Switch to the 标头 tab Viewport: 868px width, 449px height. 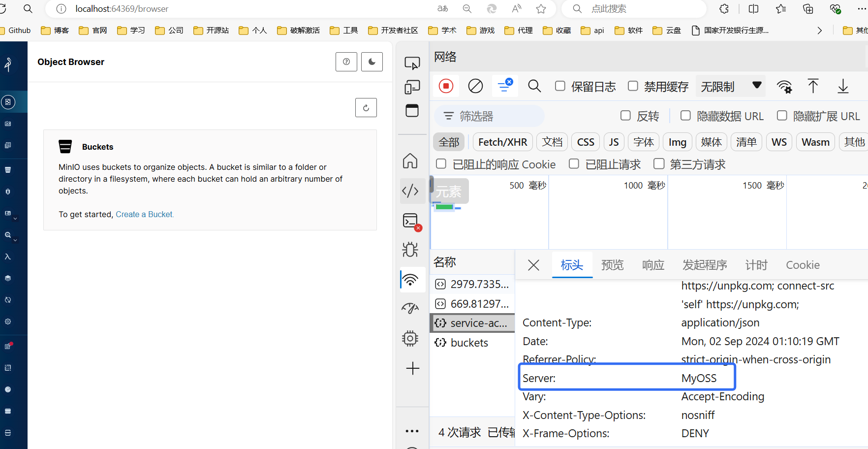coord(572,265)
